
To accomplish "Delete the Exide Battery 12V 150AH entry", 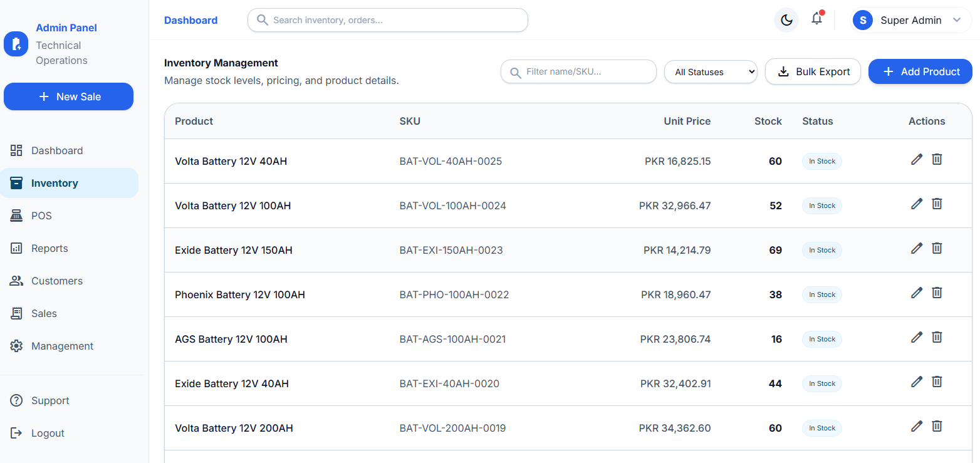I will click(937, 248).
